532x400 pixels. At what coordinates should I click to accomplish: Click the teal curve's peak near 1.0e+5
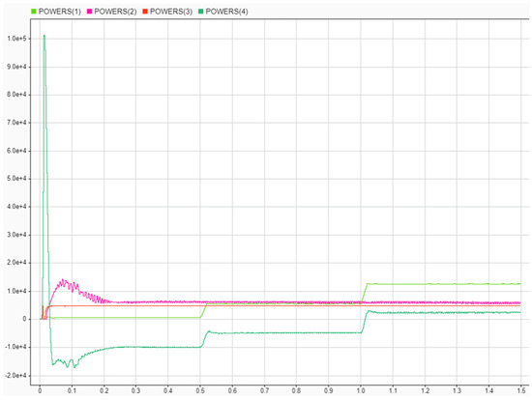click(44, 36)
